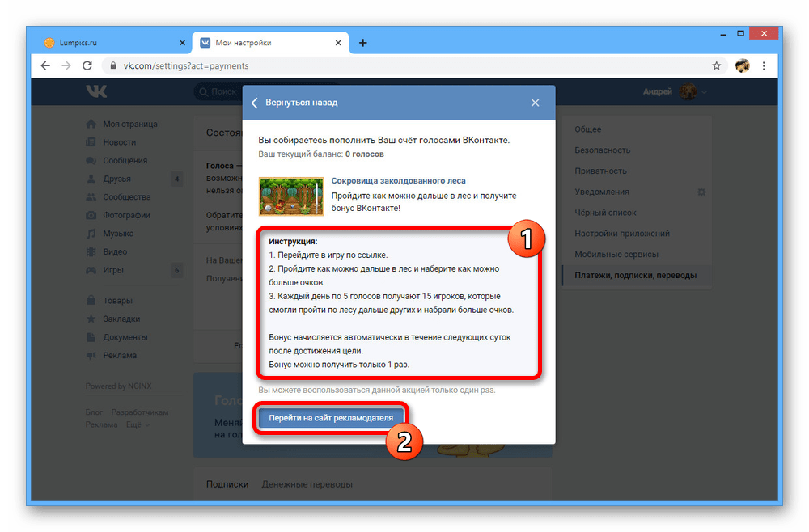Screen dimensions: 809x532
Task: Click the Товары bag icon
Action: [91, 300]
